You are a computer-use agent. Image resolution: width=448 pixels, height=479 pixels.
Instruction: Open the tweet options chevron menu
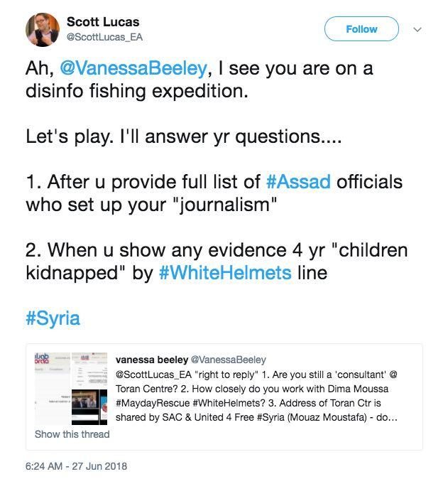417,30
